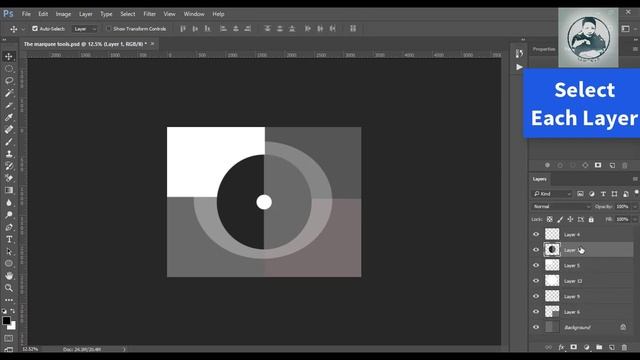The height and width of the screenshot is (360, 640).
Task: Select the Brush tool
Action: coord(9,142)
